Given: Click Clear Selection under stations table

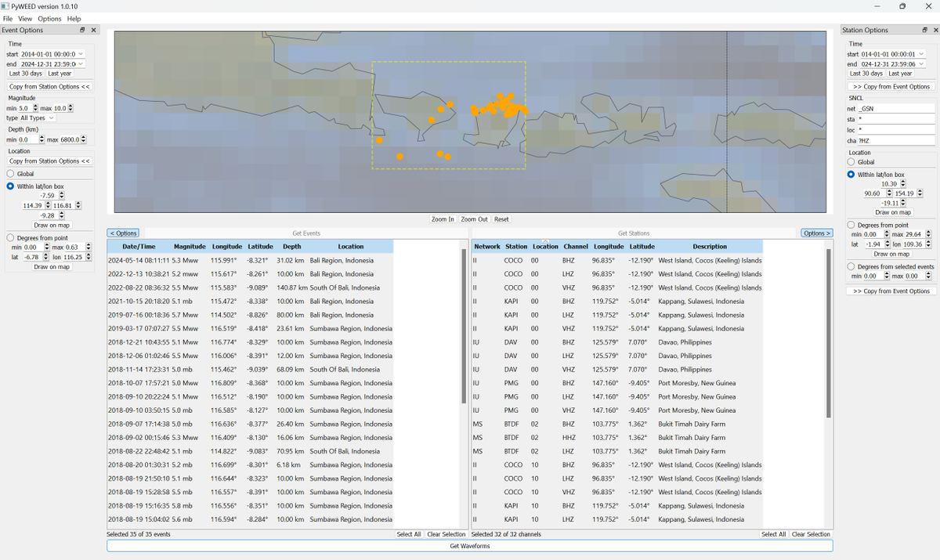Looking at the screenshot, I should coord(811,534).
